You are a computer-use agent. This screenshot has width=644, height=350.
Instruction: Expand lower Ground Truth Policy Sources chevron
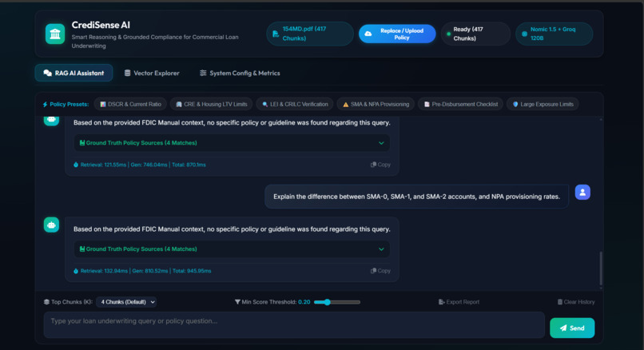(381, 249)
